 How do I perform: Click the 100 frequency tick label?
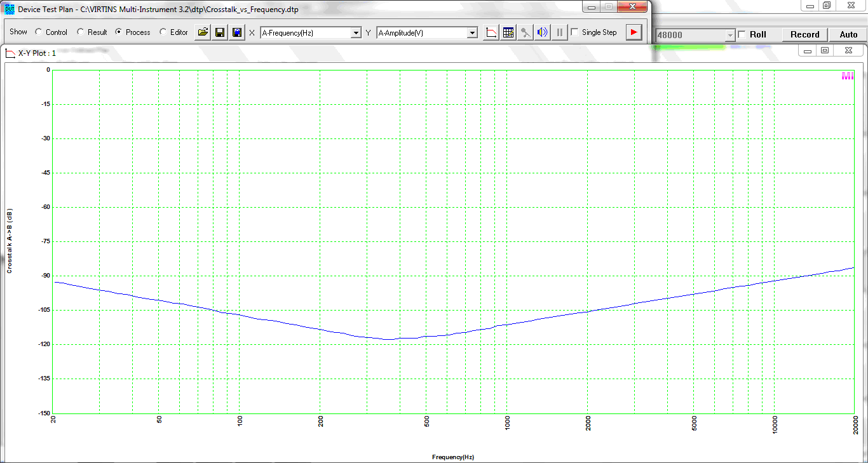(x=240, y=420)
